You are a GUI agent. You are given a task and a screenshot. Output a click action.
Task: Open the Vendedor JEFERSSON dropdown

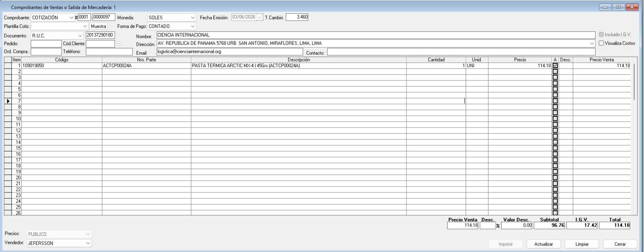pos(88,243)
